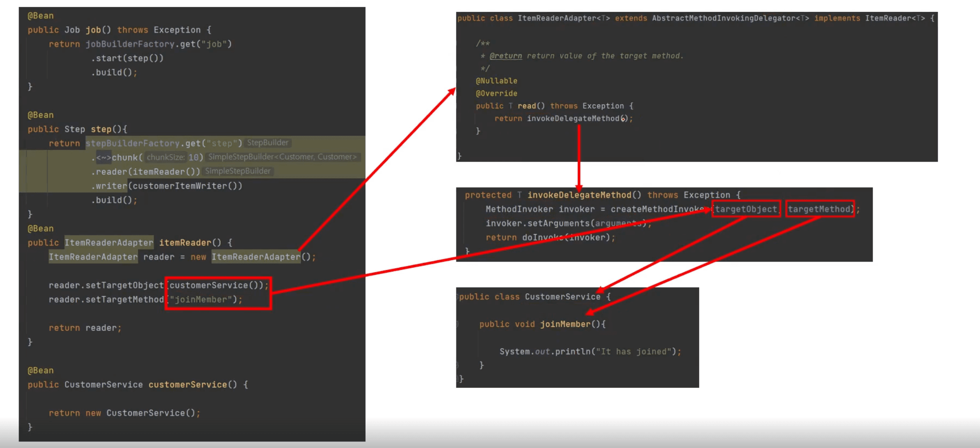
Task: Click the chunkSize parameter hint
Action: (165, 157)
